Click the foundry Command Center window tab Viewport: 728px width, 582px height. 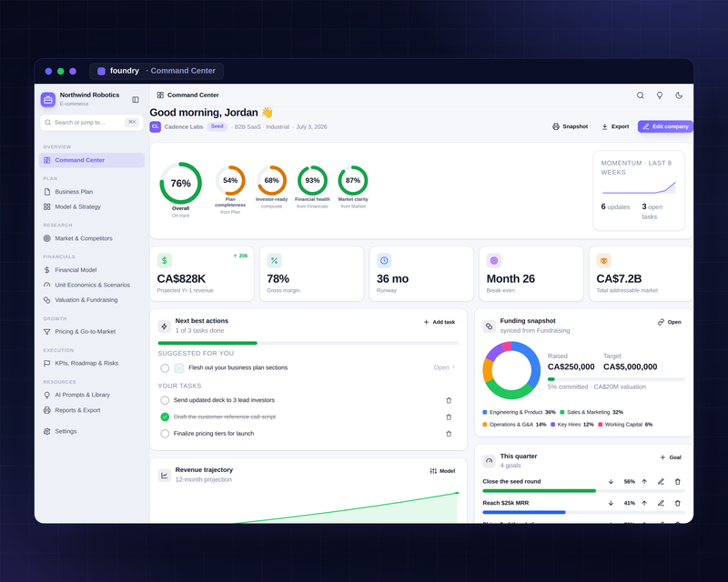(157, 71)
